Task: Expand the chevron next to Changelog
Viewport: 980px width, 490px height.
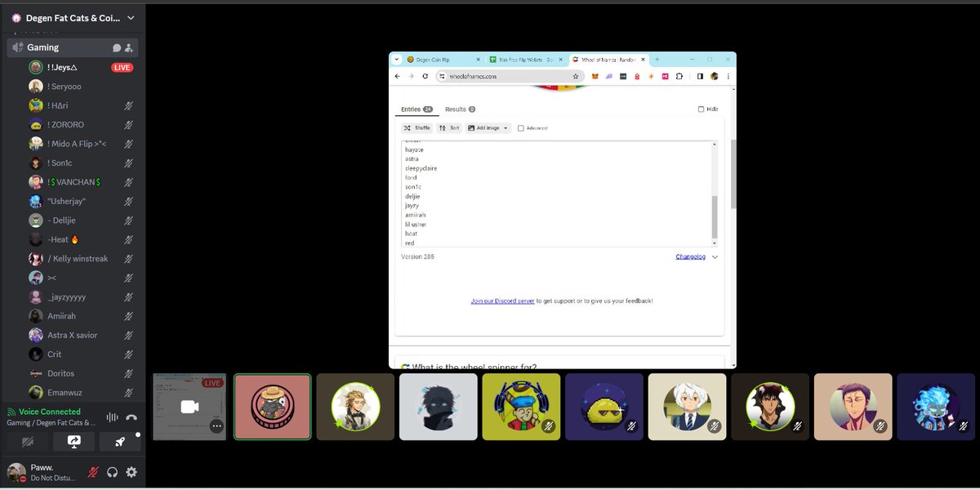Action: click(x=715, y=256)
